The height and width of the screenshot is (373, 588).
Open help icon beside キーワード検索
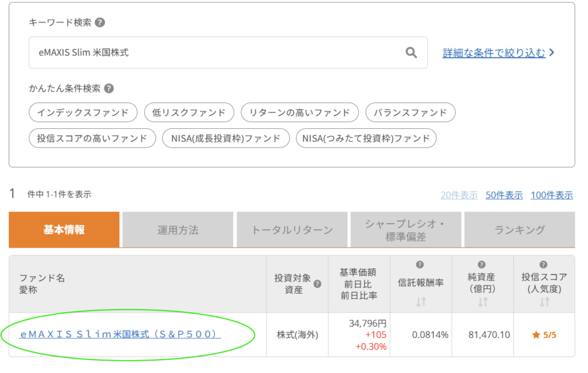(100, 22)
